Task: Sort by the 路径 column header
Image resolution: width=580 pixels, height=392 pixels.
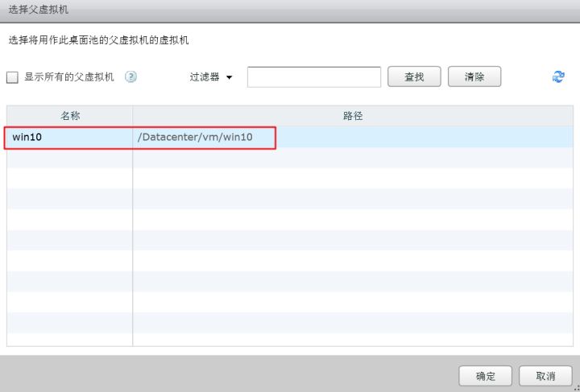Action: coord(353,116)
